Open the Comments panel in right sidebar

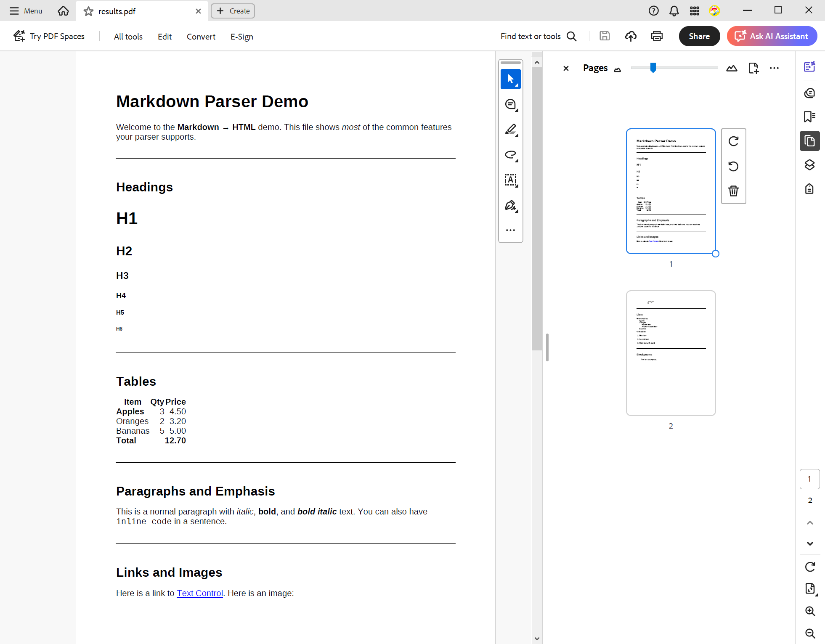[809, 93]
